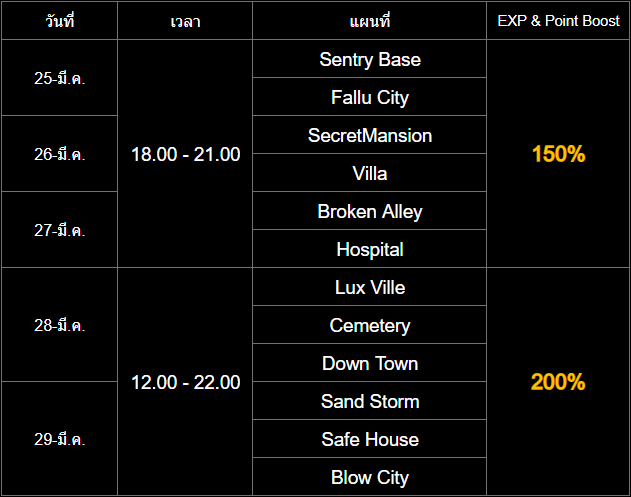Click the EXP & Point Boost header
The width and height of the screenshot is (631, 497).
tap(558, 21)
